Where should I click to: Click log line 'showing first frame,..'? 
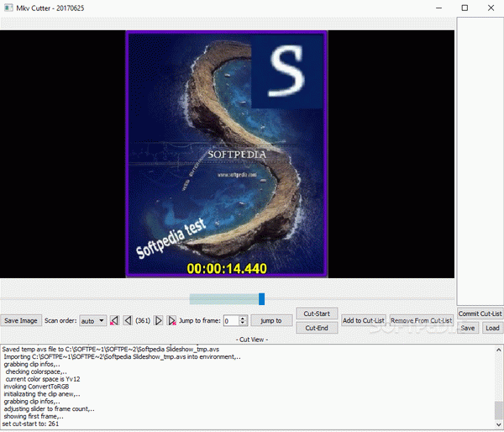[34, 416]
